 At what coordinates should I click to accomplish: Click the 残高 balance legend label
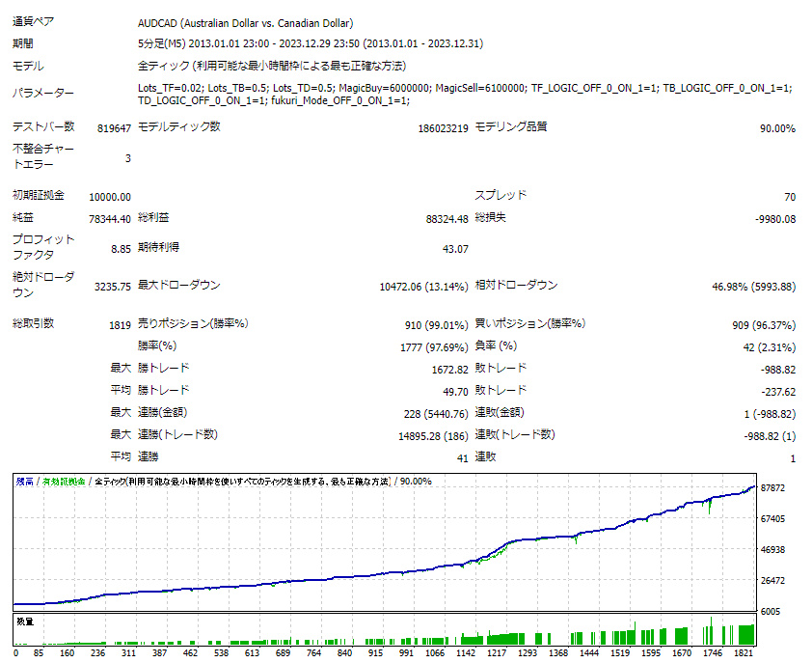[24, 482]
